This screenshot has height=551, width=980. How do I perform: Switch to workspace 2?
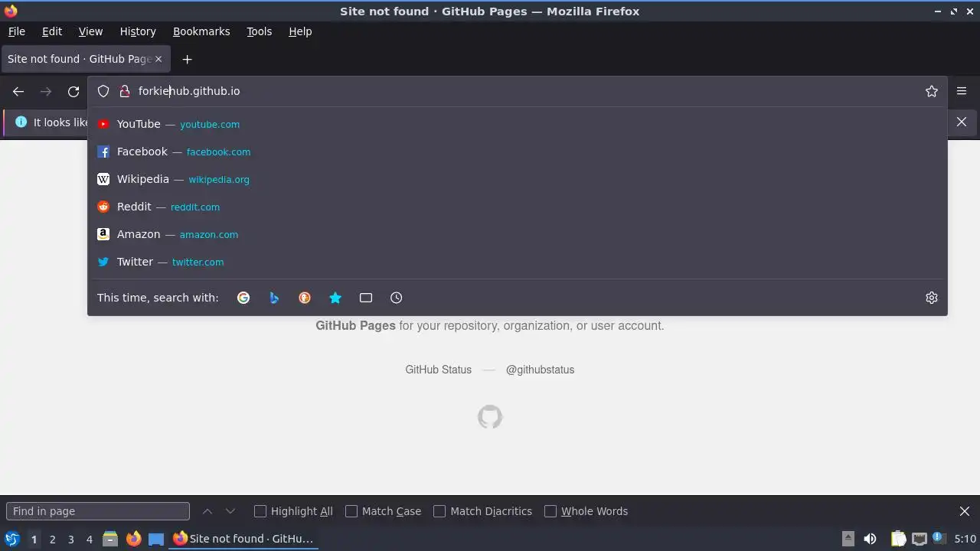(x=52, y=540)
